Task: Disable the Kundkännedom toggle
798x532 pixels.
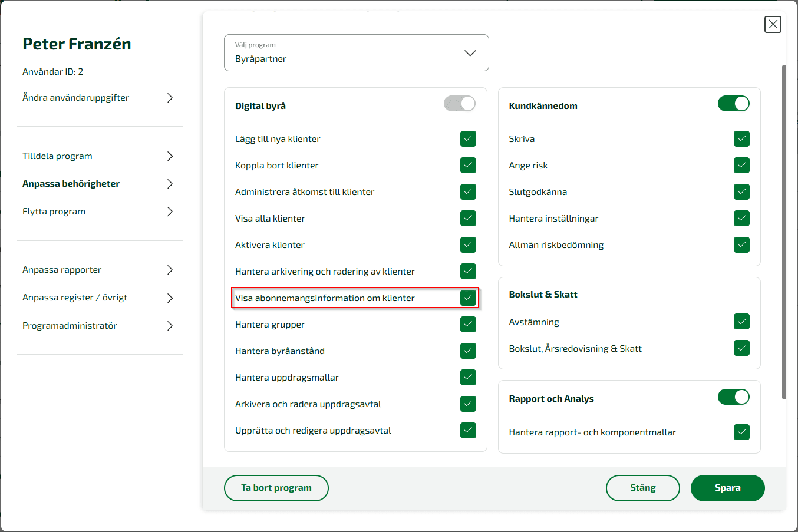Action: click(x=733, y=103)
